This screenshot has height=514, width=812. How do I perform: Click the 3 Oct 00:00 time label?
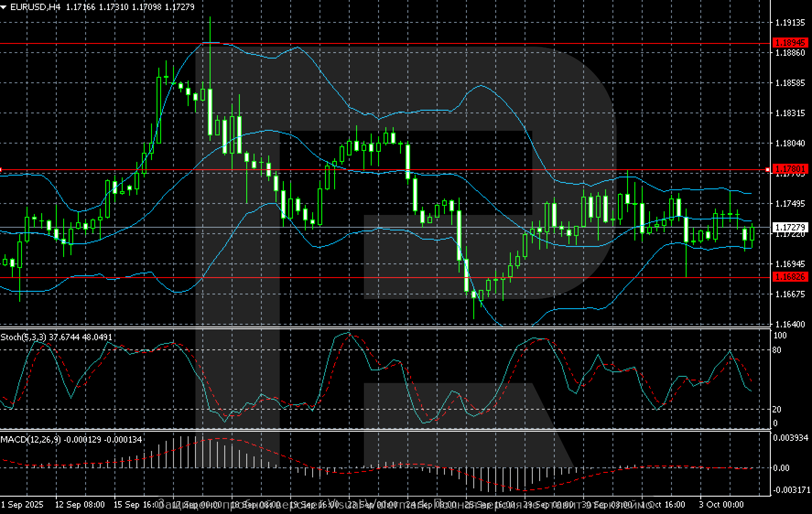(721, 504)
